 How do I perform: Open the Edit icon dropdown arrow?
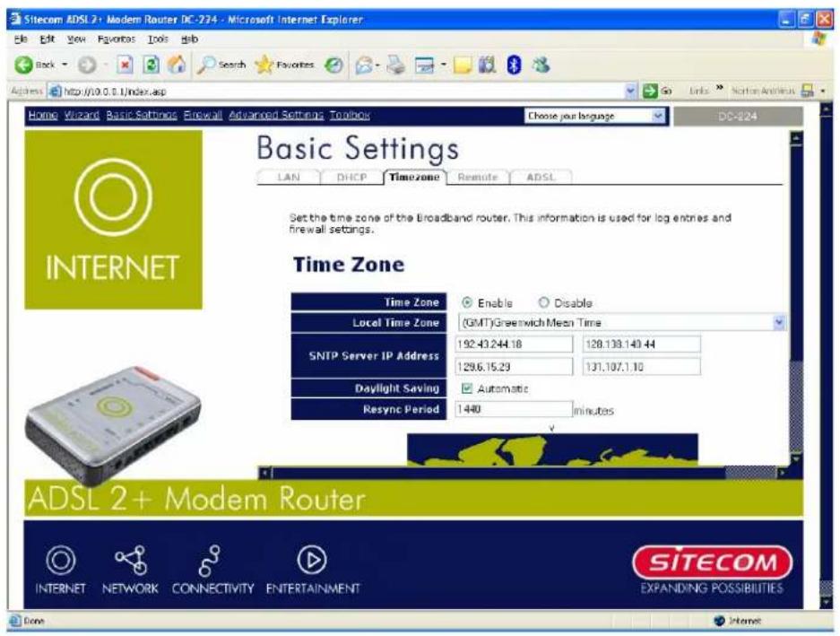coord(443,65)
